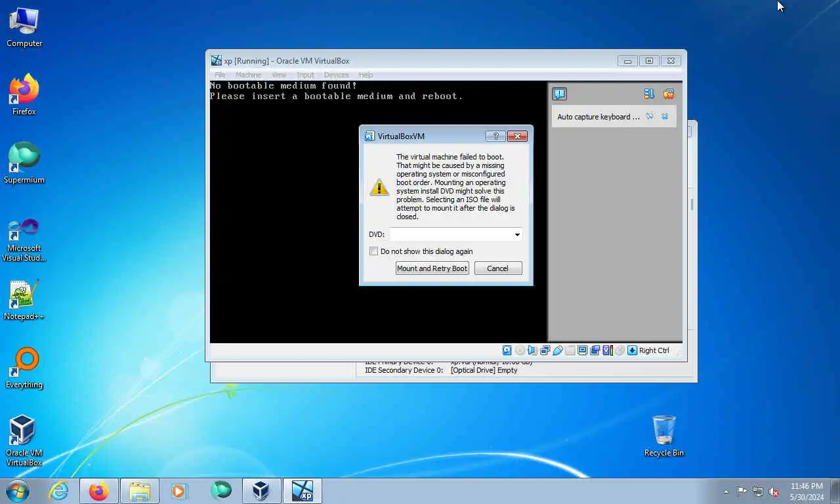Click the Right Ctrl host key label
This screenshot has height=504, width=840.
click(654, 350)
